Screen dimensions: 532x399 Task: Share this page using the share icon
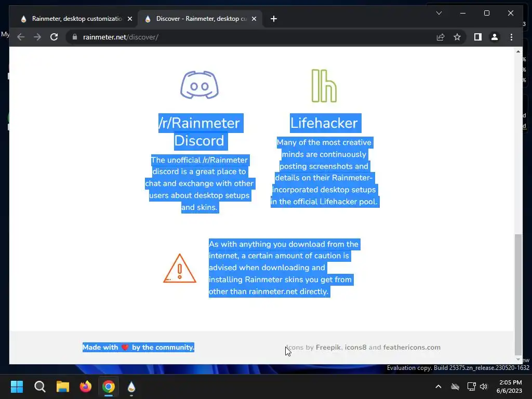coord(441,37)
